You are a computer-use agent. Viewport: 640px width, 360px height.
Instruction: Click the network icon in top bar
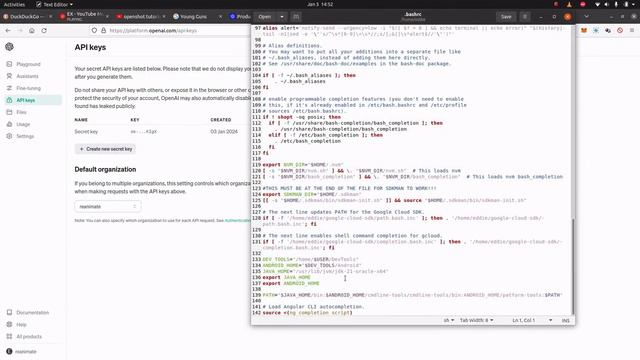pos(597,4)
